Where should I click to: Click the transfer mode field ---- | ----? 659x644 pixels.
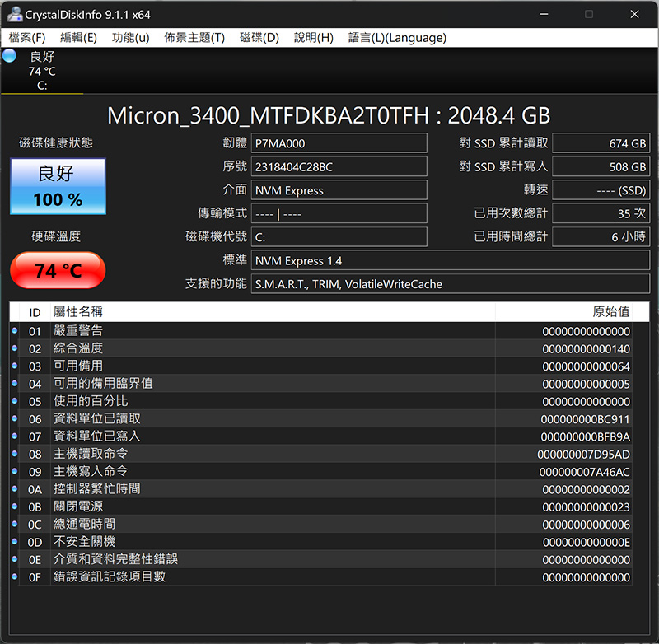339,214
